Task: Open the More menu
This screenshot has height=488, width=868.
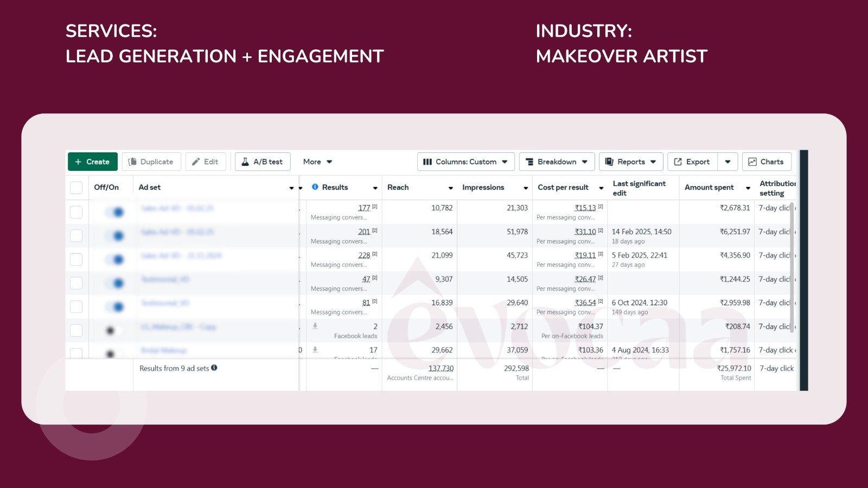Action: click(x=317, y=162)
